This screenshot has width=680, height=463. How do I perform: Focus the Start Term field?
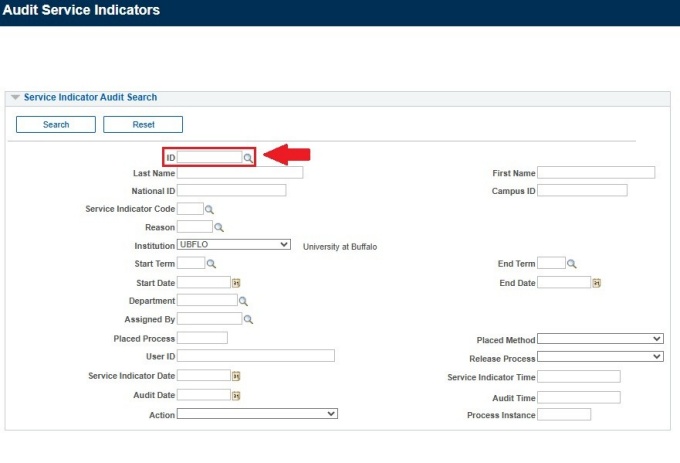(x=191, y=263)
